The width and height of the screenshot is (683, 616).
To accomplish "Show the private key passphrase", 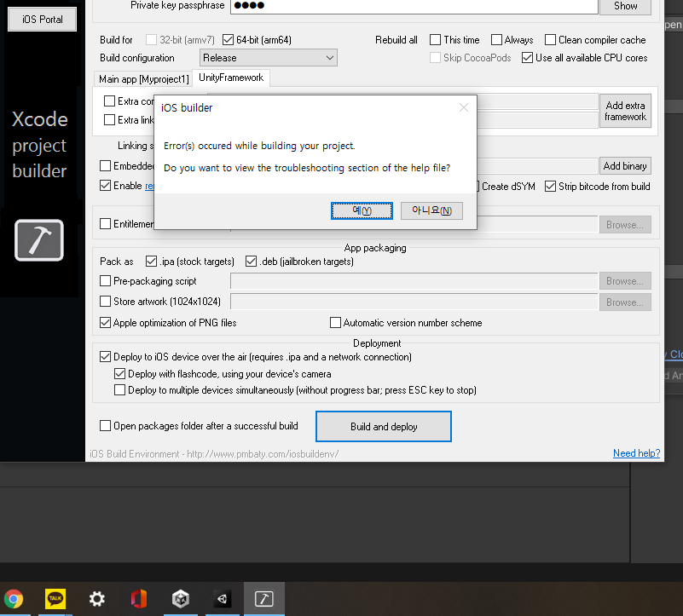I will click(625, 6).
